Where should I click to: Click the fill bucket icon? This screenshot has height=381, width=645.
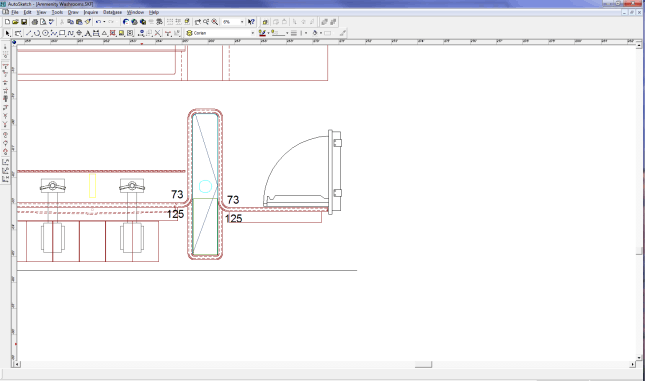click(x=315, y=33)
